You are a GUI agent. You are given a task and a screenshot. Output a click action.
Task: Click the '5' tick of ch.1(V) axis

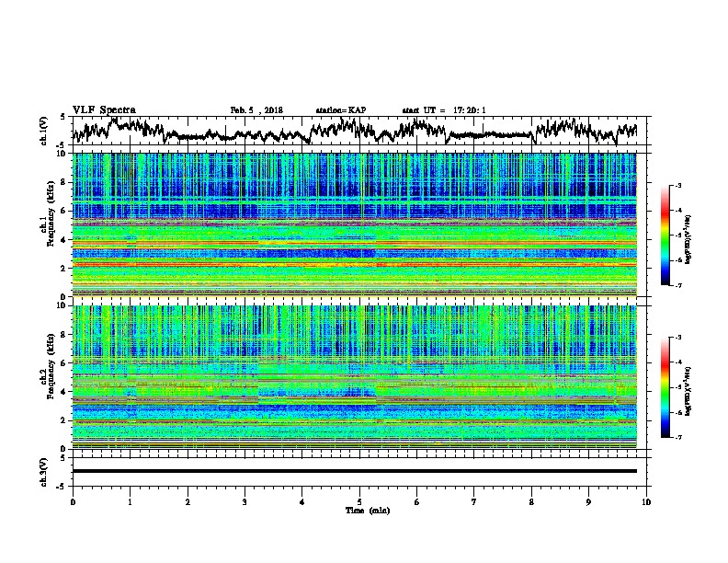(x=63, y=117)
